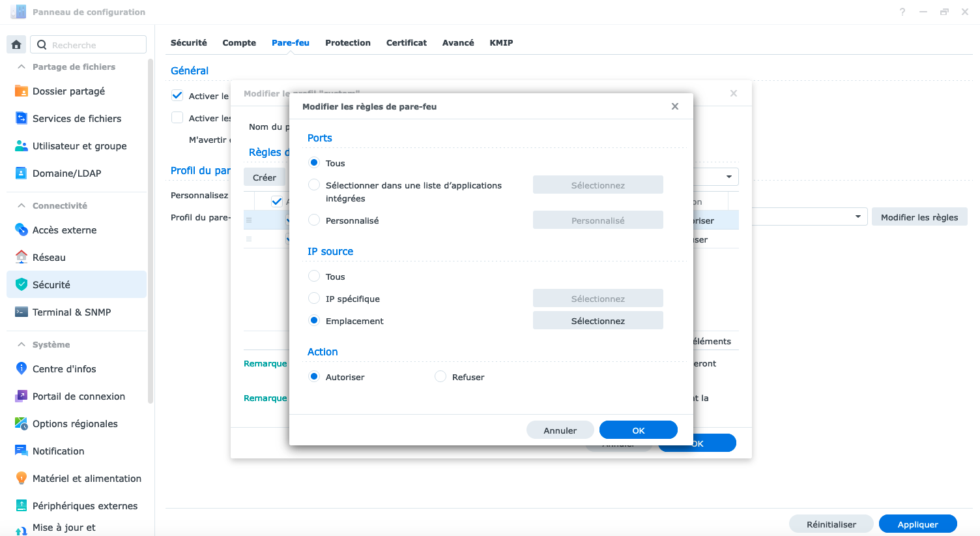
Task: Click the Terminal & SNMP icon
Action: click(x=22, y=312)
